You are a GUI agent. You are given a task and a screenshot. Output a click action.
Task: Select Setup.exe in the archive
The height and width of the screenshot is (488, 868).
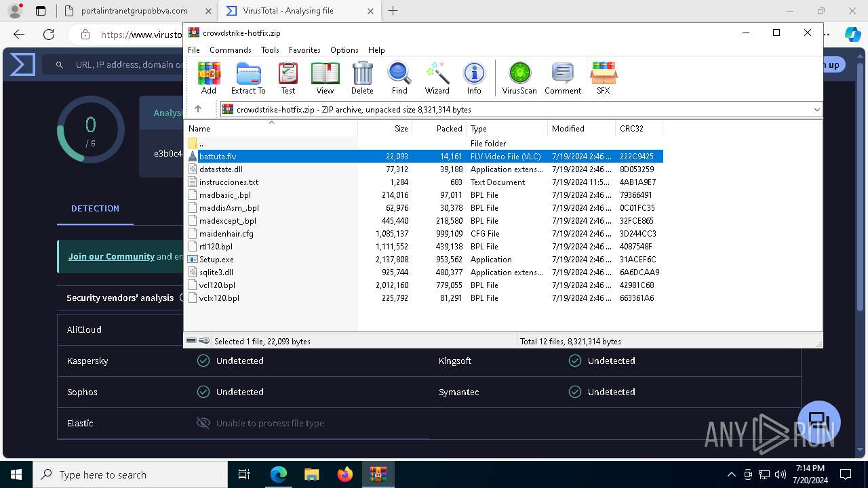(424, 259)
